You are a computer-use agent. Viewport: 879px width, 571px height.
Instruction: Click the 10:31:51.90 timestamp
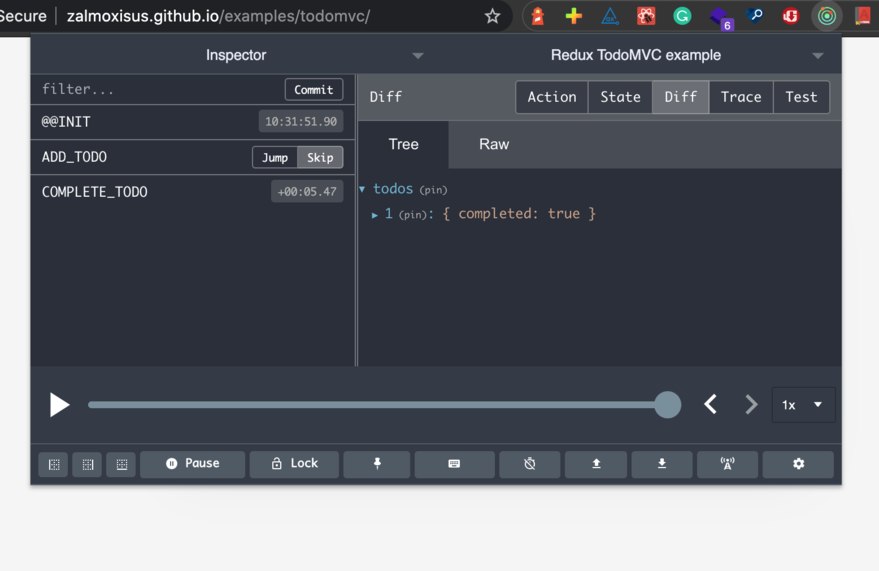[301, 122]
